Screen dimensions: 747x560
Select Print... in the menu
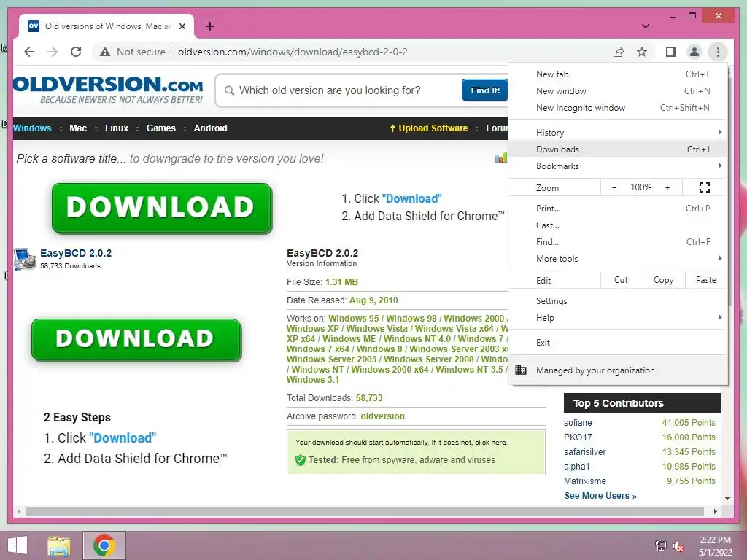pyautogui.click(x=617, y=208)
